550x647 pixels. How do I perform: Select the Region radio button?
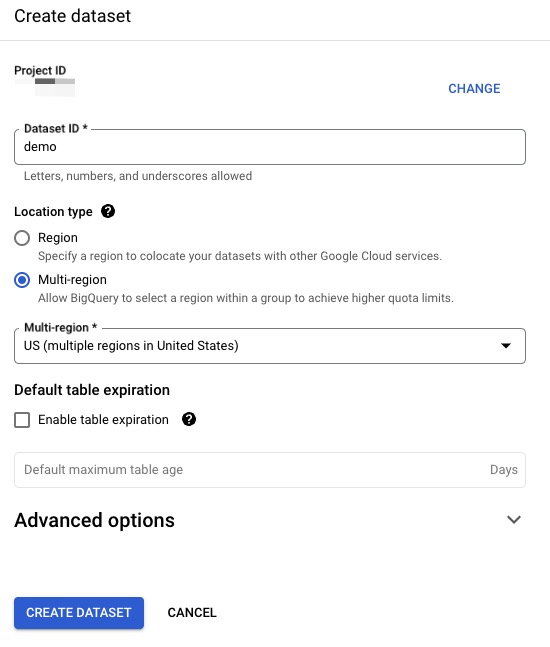(x=22, y=238)
